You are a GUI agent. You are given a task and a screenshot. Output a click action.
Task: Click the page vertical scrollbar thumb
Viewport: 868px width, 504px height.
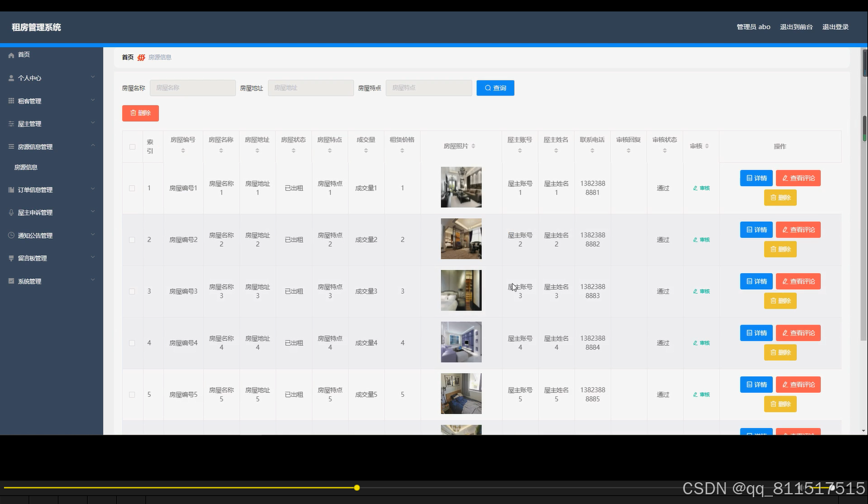click(864, 195)
